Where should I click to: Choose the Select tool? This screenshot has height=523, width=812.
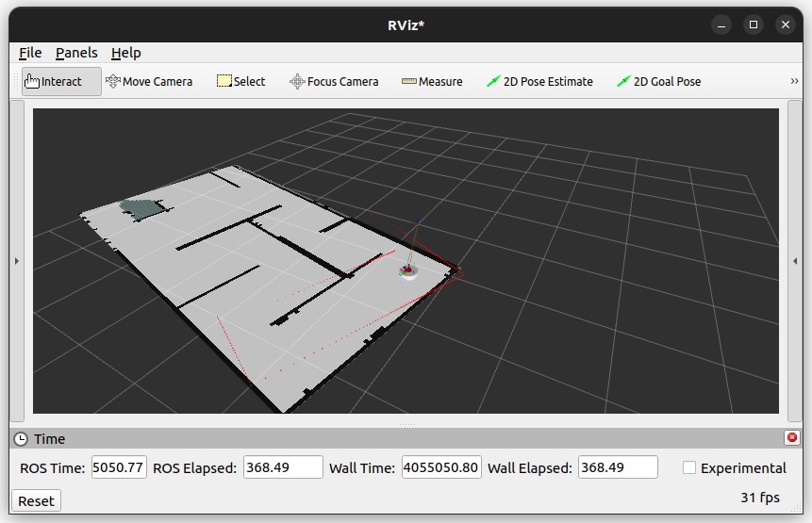click(x=240, y=82)
